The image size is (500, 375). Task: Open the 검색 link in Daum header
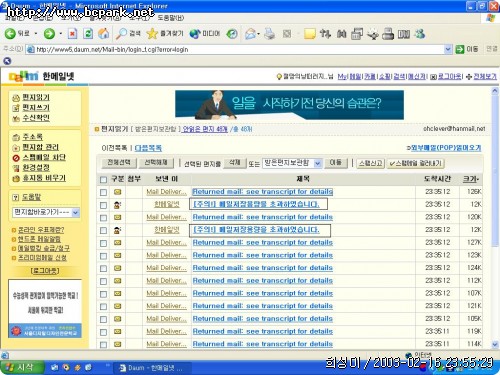(x=399, y=77)
